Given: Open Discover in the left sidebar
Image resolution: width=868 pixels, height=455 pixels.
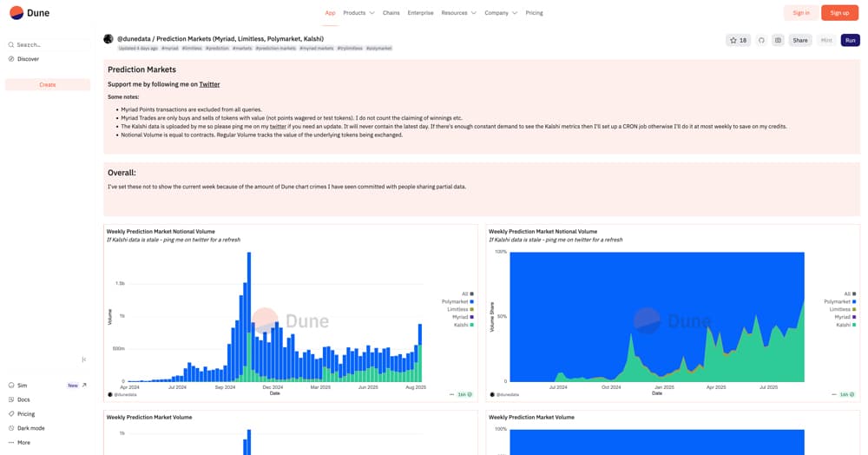Looking at the screenshot, I should coord(23,59).
